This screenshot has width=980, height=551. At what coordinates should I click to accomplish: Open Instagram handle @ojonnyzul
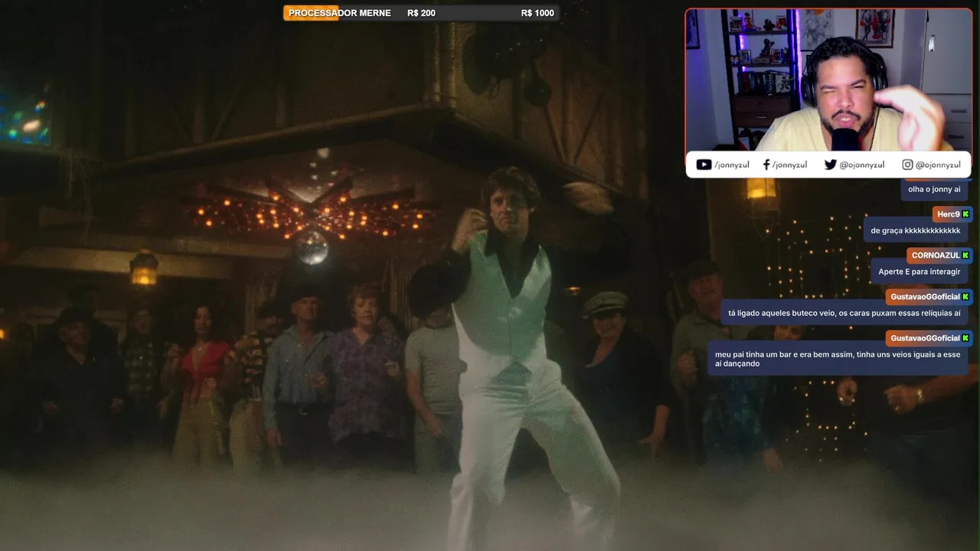coord(938,165)
